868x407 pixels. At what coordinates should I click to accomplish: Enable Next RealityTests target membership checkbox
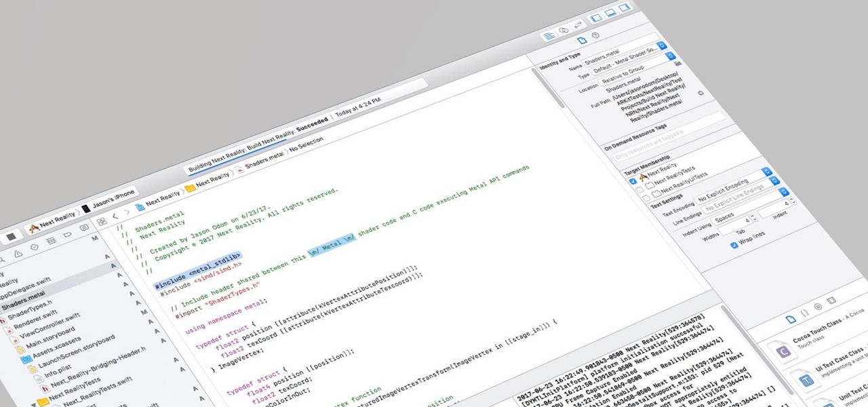(x=639, y=191)
